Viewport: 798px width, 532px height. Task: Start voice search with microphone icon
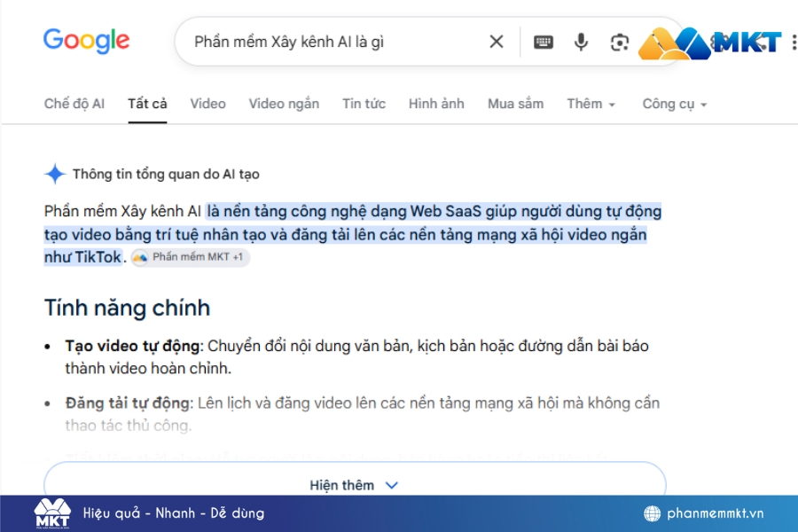pos(581,42)
